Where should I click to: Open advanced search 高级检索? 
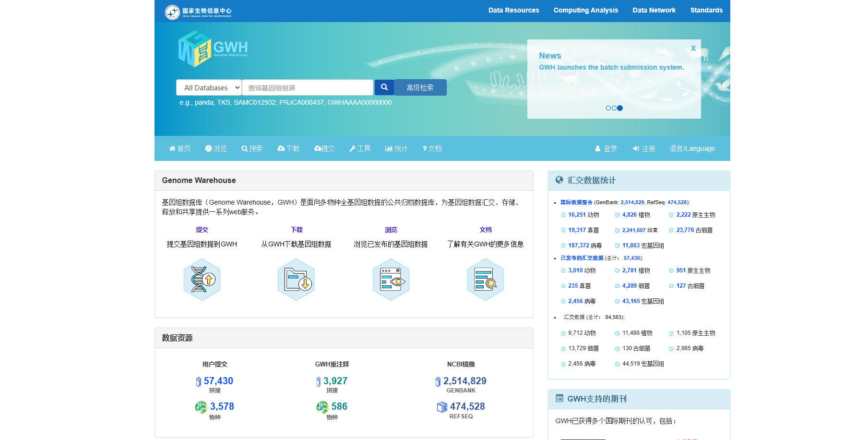click(x=420, y=87)
